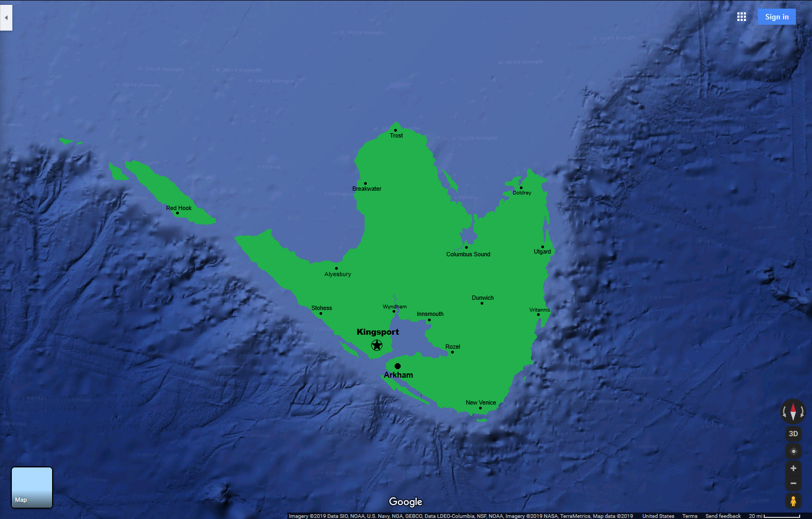This screenshot has height=519, width=812.
Task: Open the Google apps grid
Action: (742, 17)
